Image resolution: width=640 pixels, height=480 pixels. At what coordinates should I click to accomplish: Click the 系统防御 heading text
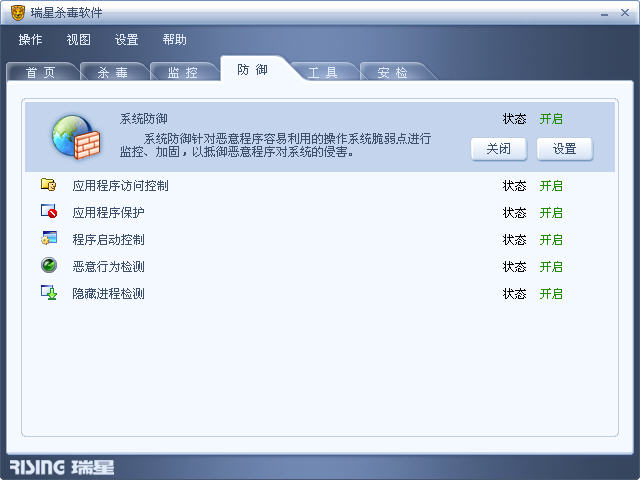(144, 119)
